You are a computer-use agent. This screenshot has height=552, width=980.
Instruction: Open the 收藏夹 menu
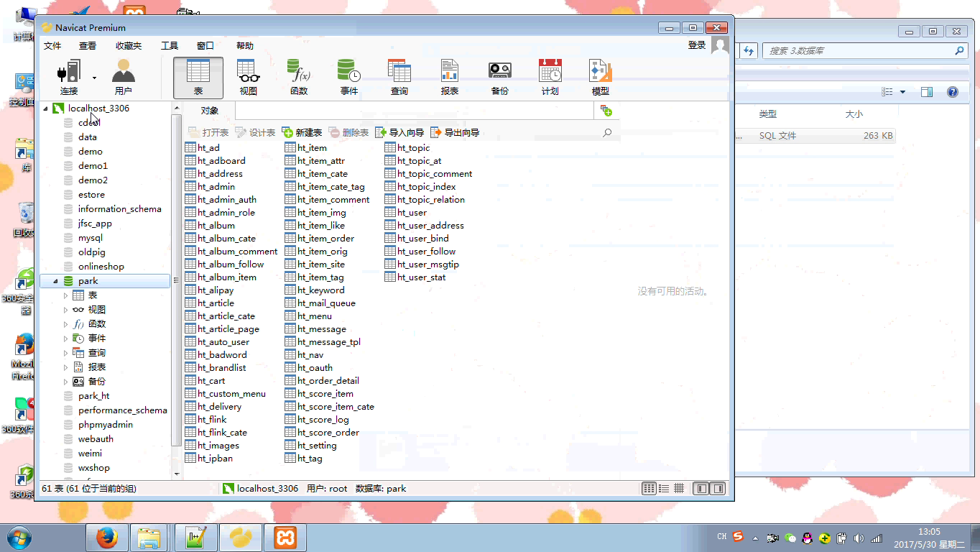[x=129, y=46]
